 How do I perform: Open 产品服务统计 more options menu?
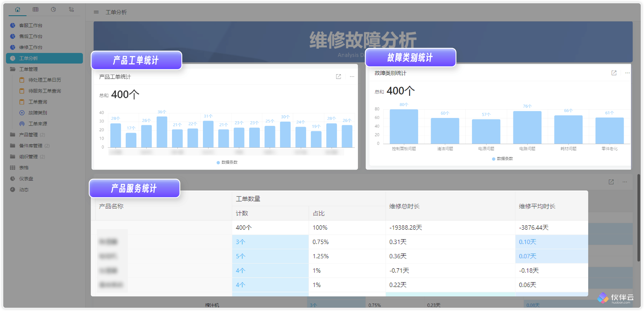625,182
